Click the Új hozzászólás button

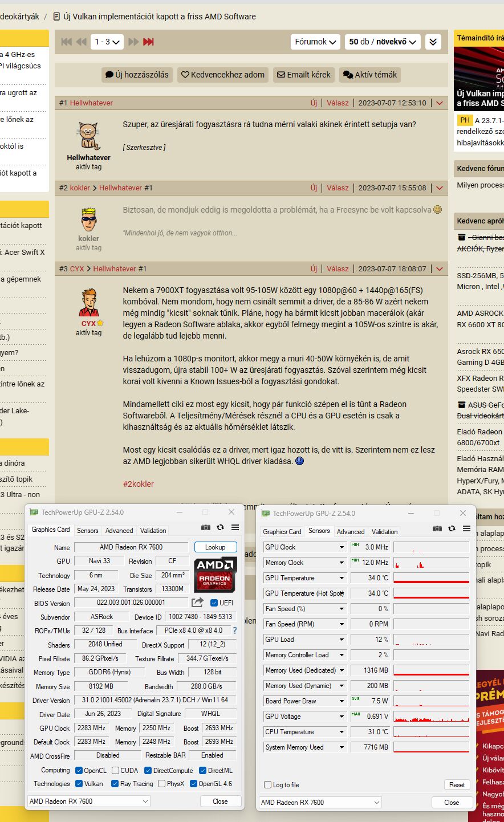coord(137,75)
